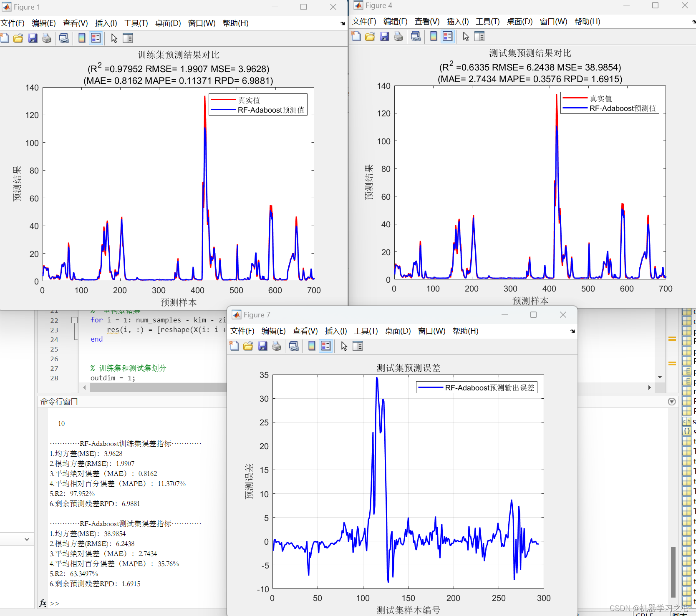Screen dimensions: 696x616
Task: Open Property Inspector icon in Figure 1 toolbar
Action: (x=128, y=38)
